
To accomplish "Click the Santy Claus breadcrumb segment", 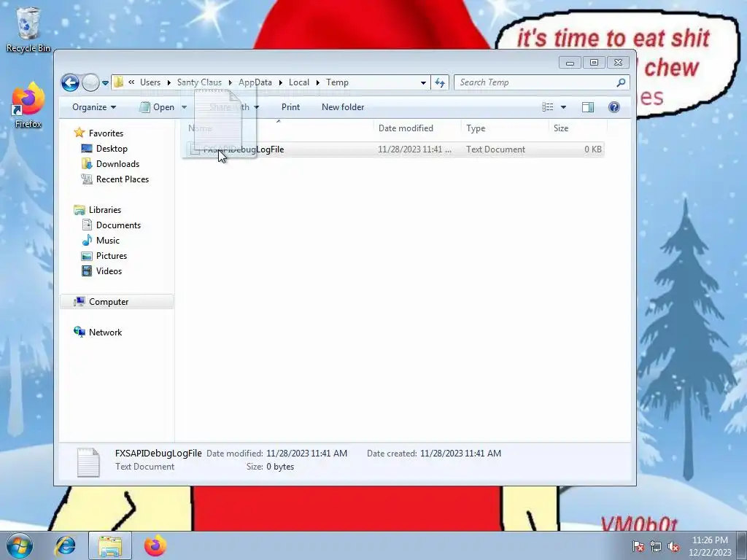I will [199, 82].
